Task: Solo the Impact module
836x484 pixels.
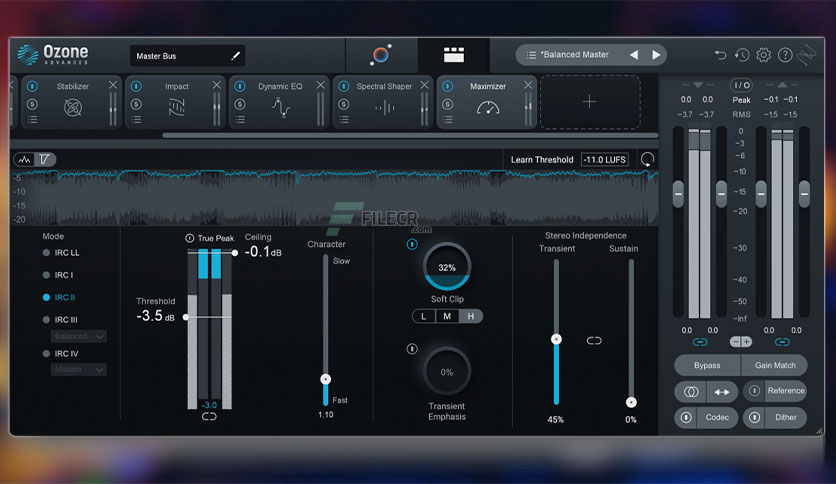Action: point(136,104)
